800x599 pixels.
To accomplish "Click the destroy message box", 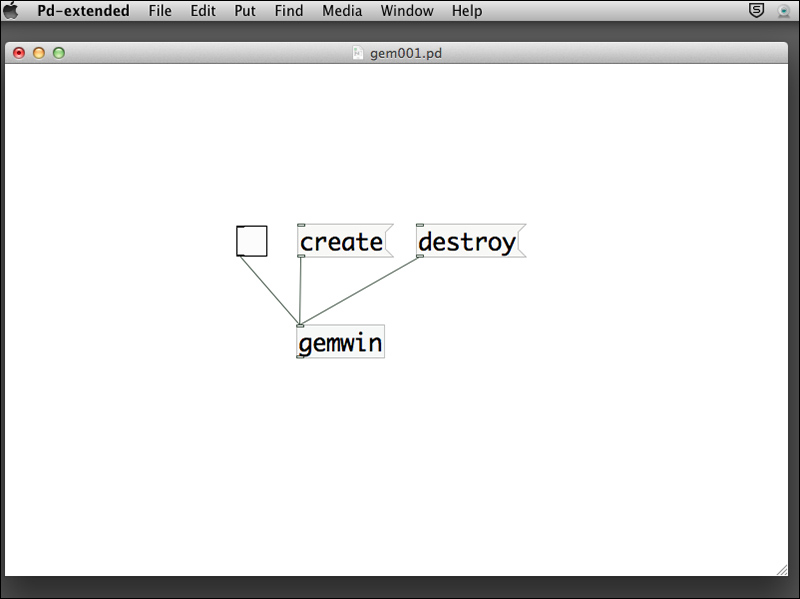I will (x=471, y=240).
